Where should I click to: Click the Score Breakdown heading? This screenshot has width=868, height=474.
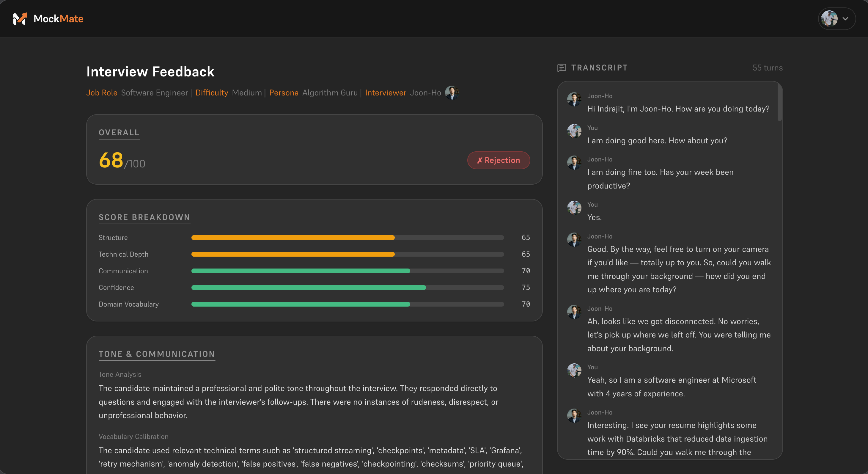pos(144,217)
